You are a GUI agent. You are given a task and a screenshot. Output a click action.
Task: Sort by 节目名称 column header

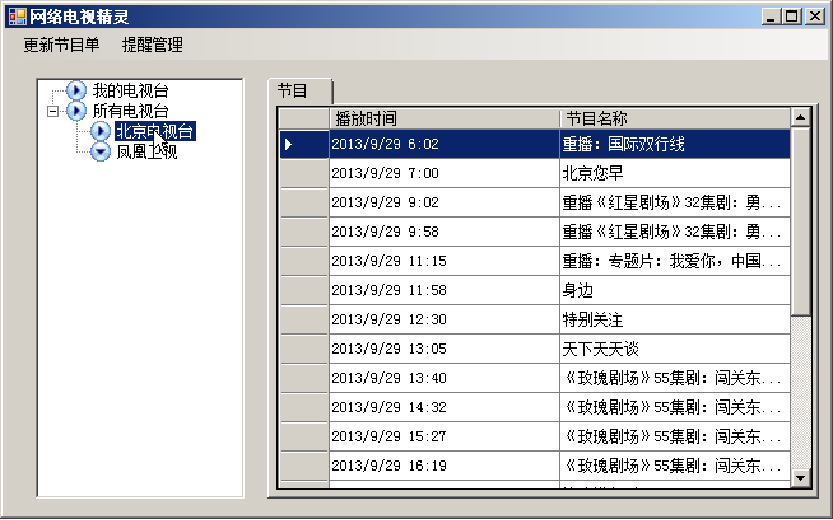(675, 118)
